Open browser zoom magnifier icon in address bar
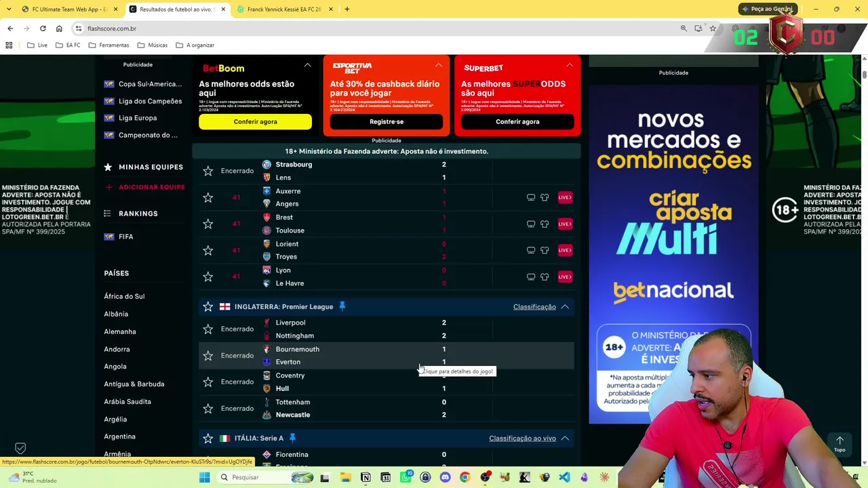Viewport: 868px width, 488px height. (684, 28)
